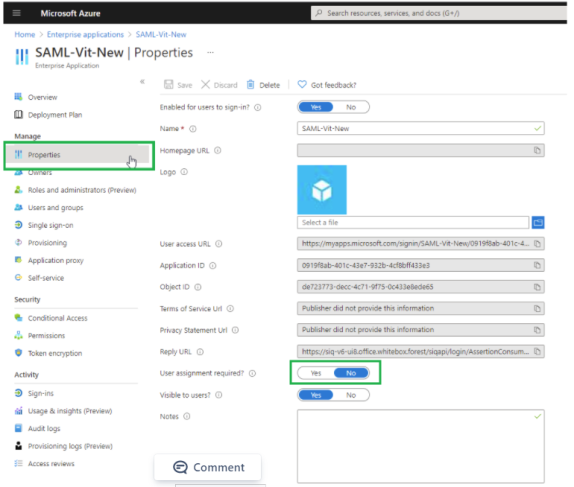This screenshot has height=487, width=574.
Task: Set Visible to users to Yes
Action: (x=316, y=395)
